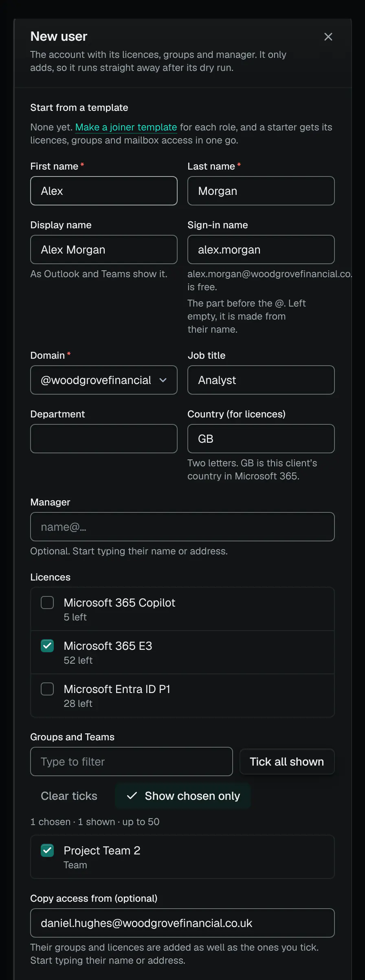
Task: Click the Clear ticks button
Action: [69, 796]
